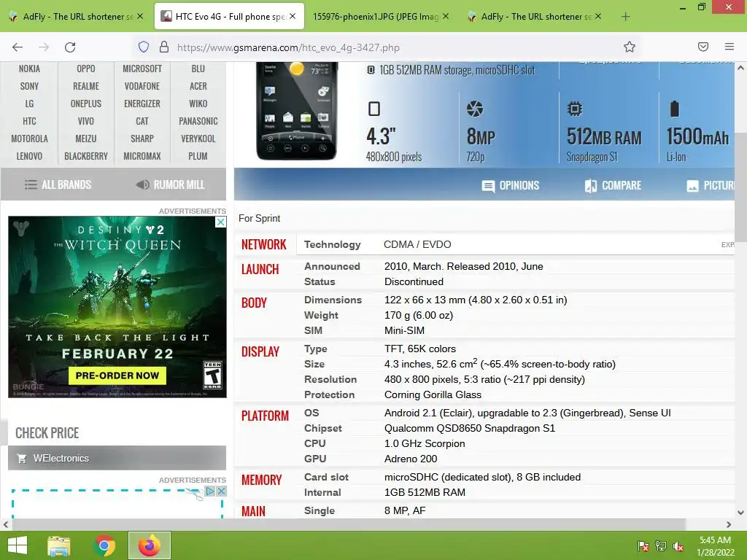This screenshot has height=560, width=747.
Task: Click the AdChoices icon on lower ad
Action: pos(209,491)
